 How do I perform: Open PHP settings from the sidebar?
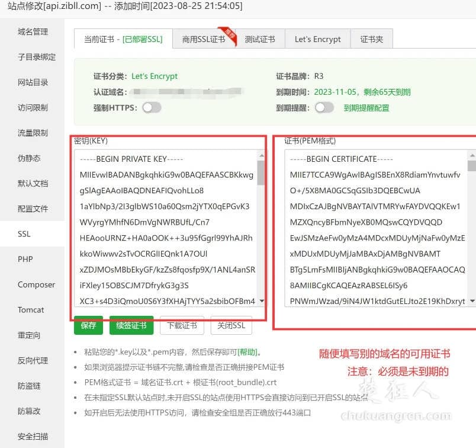(26, 259)
